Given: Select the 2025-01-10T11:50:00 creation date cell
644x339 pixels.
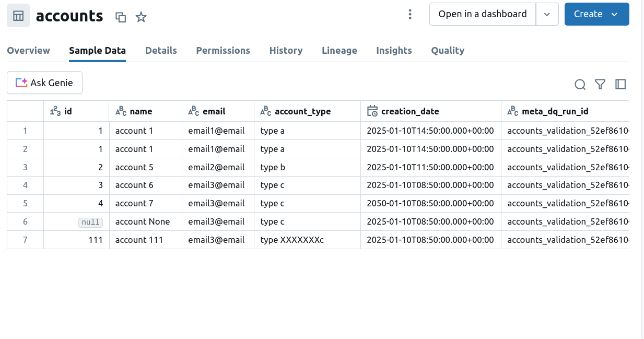Looking at the screenshot, I should tap(431, 167).
